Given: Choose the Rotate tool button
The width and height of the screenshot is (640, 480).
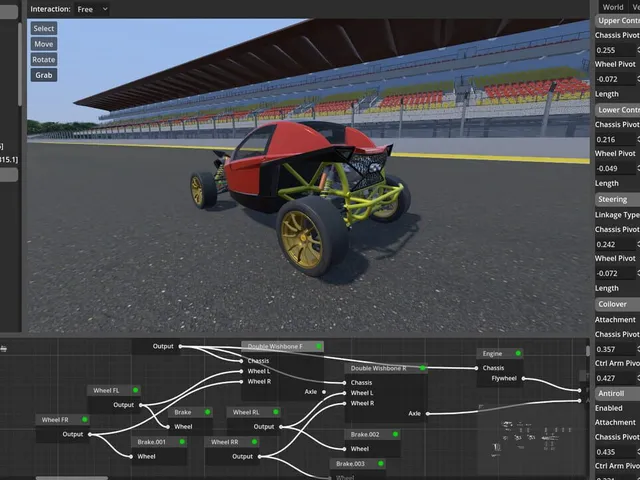Looking at the screenshot, I should click(44, 60).
